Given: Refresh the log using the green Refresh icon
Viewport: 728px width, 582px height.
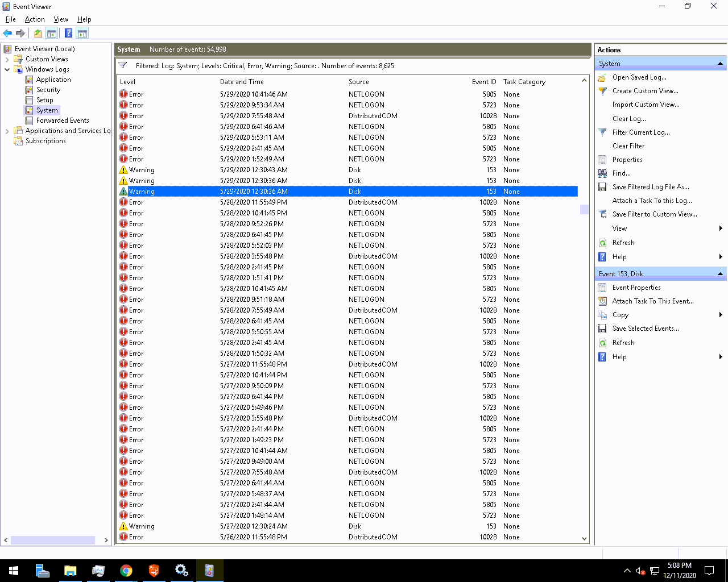Looking at the screenshot, I should point(602,242).
